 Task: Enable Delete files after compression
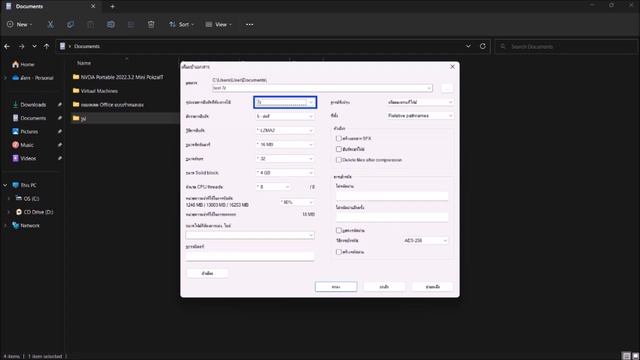pyautogui.click(x=338, y=160)
